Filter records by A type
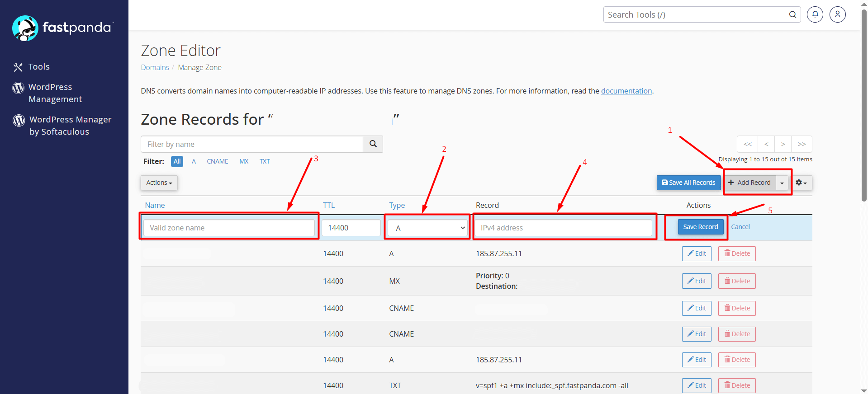This screenshot has height=394, width=868. [x=194, y=161]
